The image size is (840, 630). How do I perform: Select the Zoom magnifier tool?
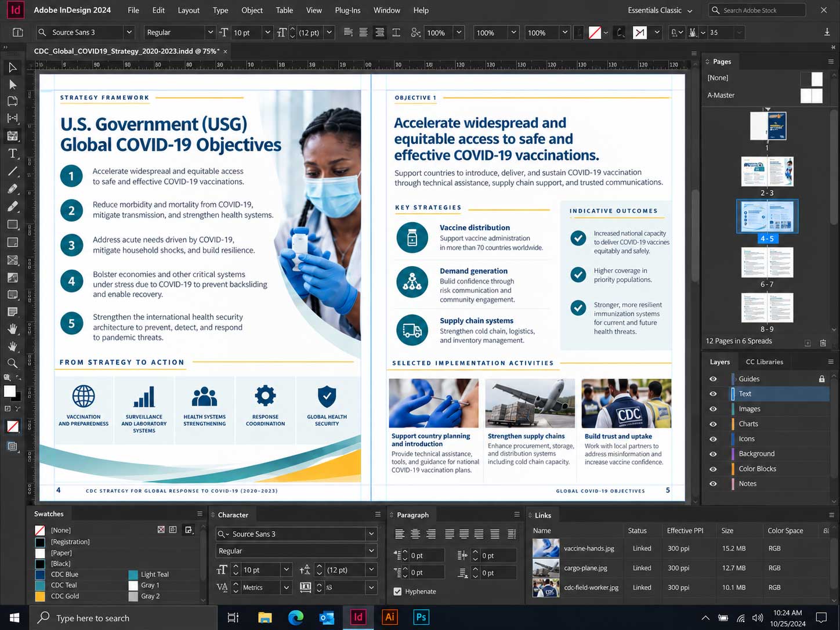click(x=12, y=364)
